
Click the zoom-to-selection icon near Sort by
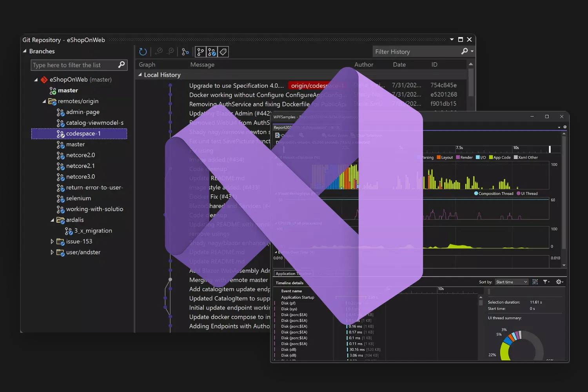pyautogui.click(x=535, y=281)
